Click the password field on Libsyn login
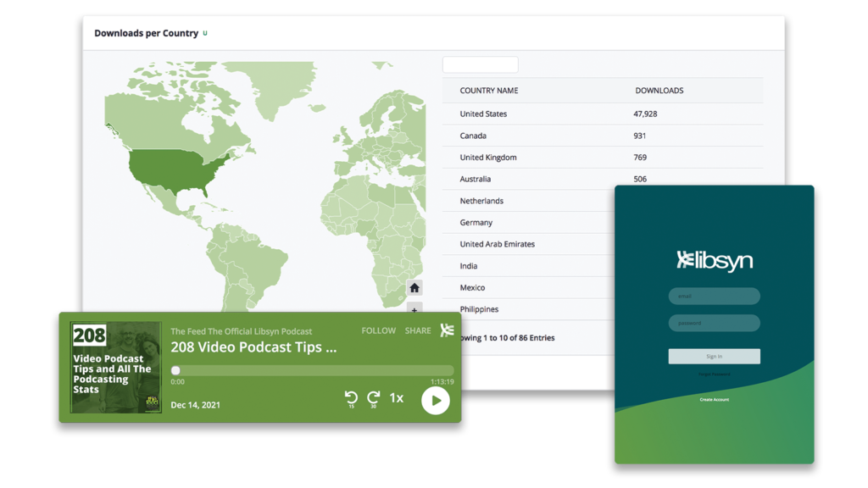The height and width of the screenshot is (488, 868). (x=714, y=323)
